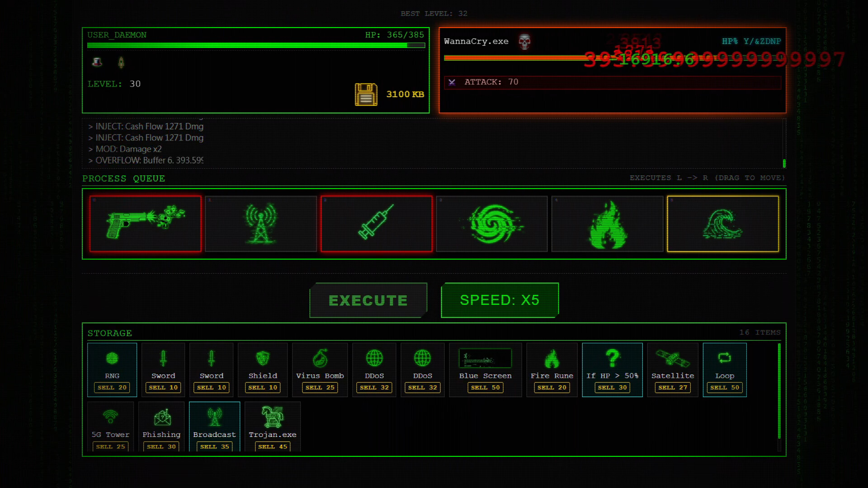Image resolution: width=868 pixels, height=488 pixels.
Task: Select the broadcast tower process in the queue
Action: tap(261, 224)
